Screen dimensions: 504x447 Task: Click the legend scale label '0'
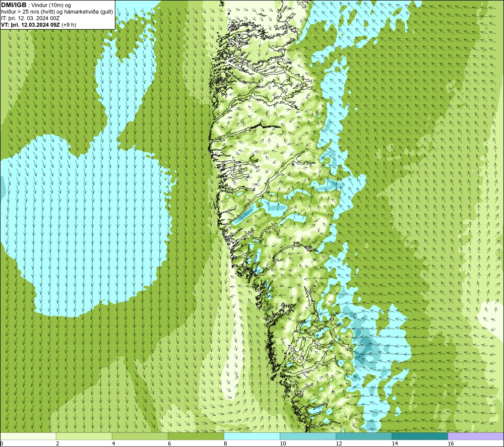pyautogui.click(x=2, y=443)
